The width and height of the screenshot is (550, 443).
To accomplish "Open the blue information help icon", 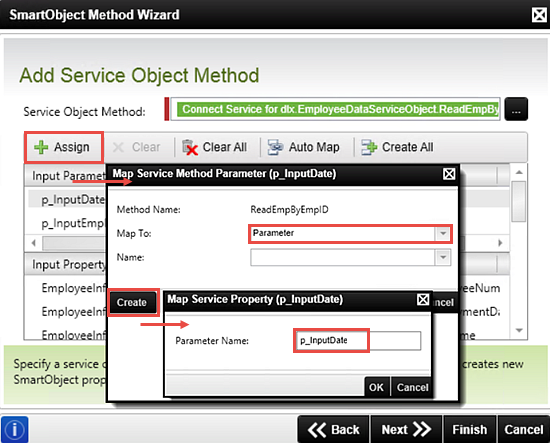I will (x=14, y=429).
